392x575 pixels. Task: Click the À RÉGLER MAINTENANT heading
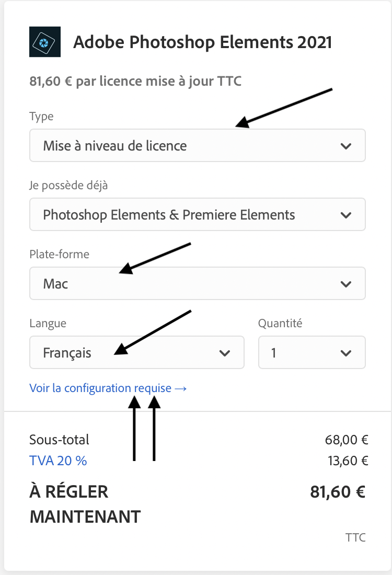coord(85,504)
